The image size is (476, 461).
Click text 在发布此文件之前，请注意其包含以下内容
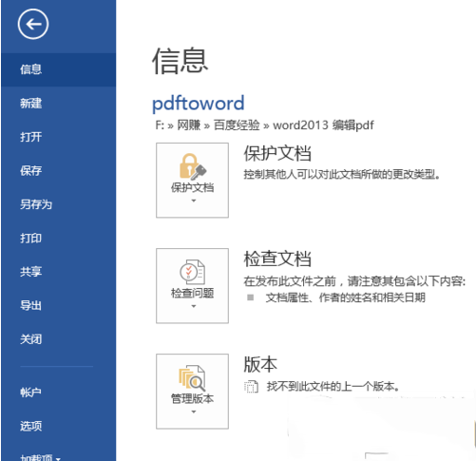click(354, 281)
